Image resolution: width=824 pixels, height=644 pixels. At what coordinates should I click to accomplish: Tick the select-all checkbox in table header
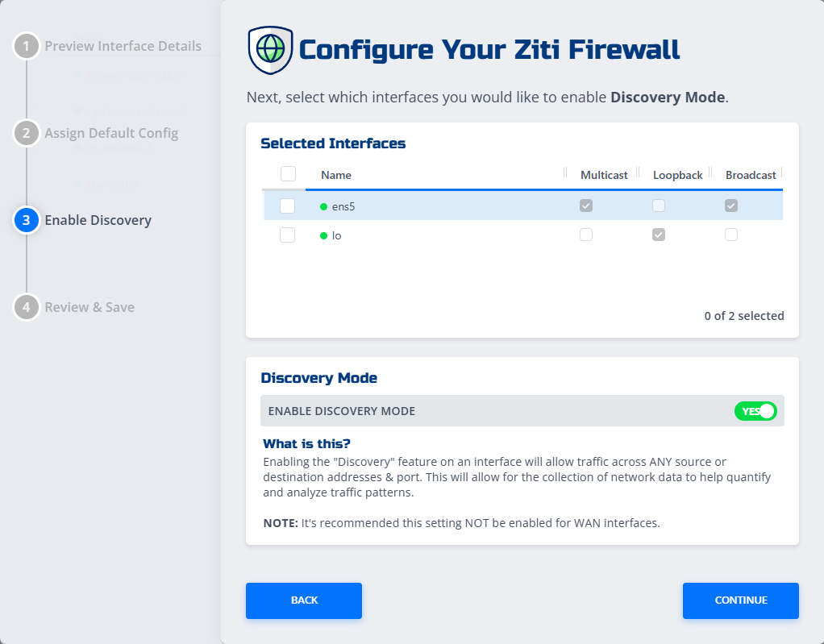288,174
